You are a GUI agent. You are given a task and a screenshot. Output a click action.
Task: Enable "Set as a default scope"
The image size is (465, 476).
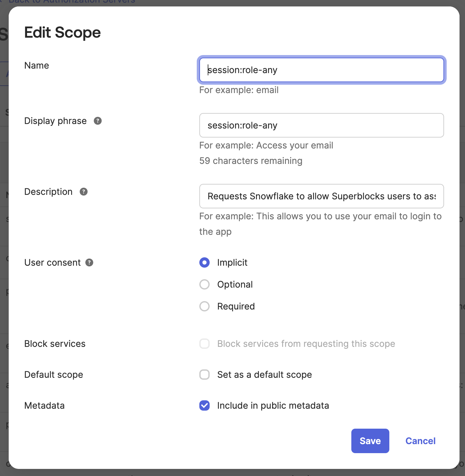coord(204,375)
